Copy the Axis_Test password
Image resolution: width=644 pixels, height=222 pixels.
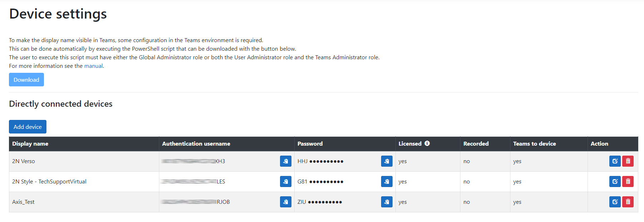[386, 202]
